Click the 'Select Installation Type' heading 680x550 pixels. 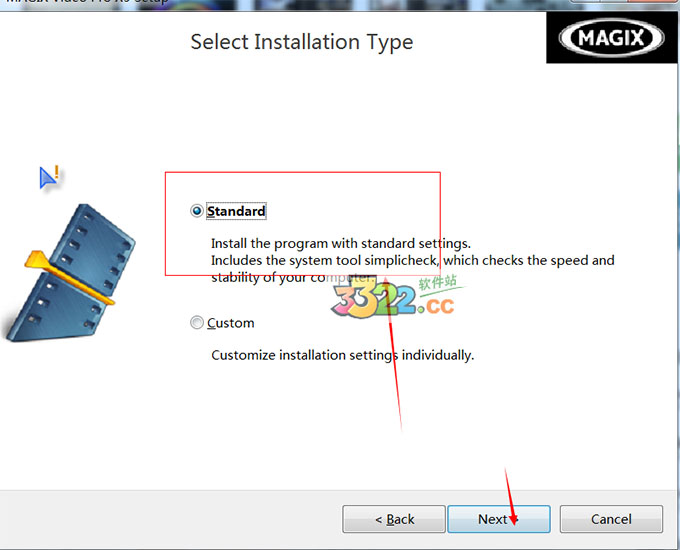[x=302, y=43]
